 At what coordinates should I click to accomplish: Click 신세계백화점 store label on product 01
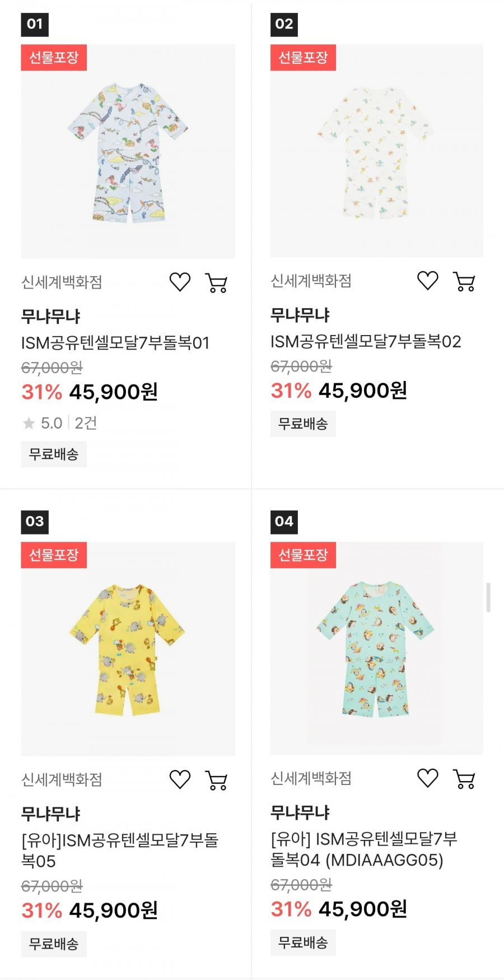[62, 282]
